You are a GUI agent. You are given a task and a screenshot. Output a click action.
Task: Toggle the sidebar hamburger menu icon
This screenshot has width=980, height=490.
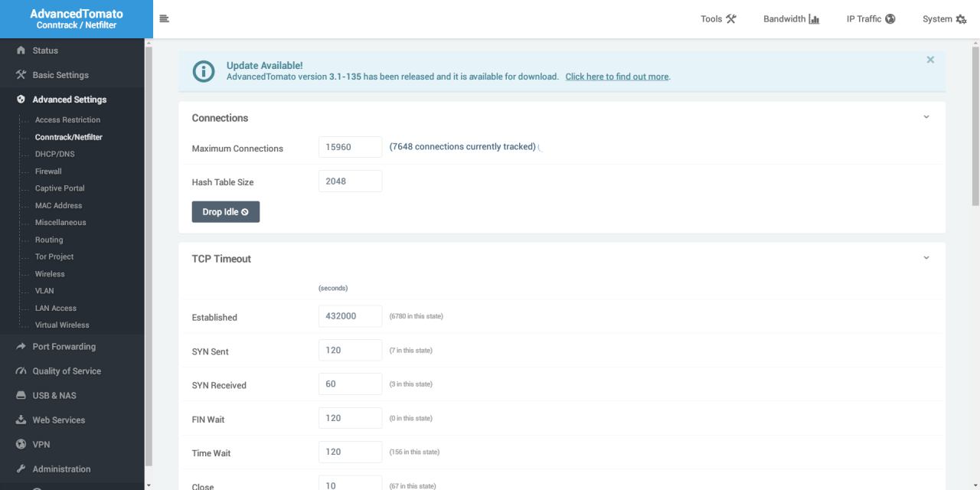click(164, 19)
